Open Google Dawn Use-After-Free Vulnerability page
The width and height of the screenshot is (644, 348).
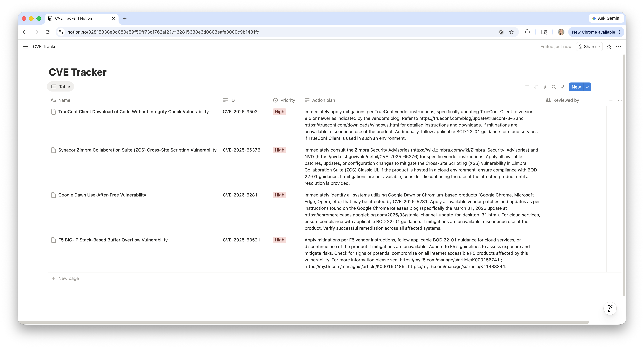[102, 195]
